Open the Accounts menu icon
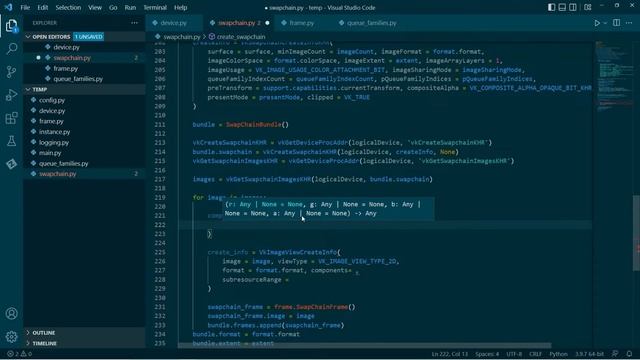Screen dimensions: 640x360 [x=11, y=313]
